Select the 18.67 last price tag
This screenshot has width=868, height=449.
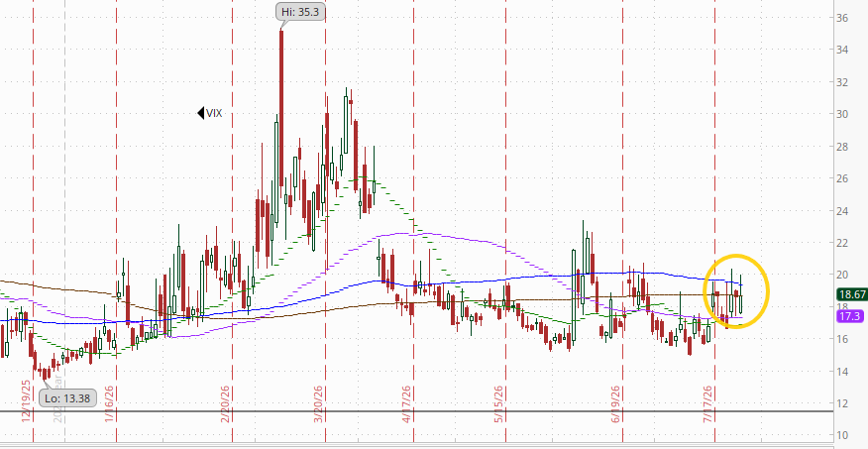(852, 294)
